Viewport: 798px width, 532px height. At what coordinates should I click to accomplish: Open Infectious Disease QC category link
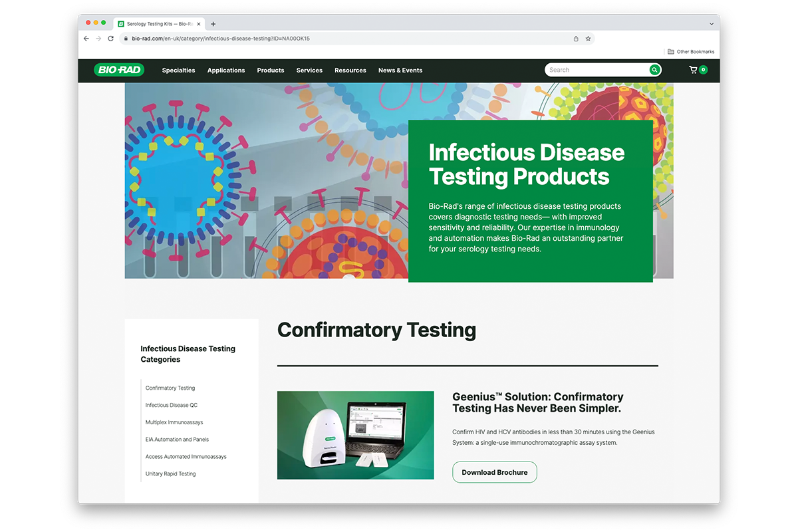(172, 405)
